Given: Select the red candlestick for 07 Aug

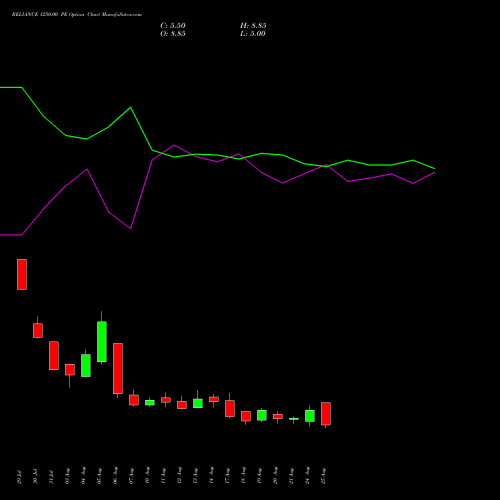Looking at the screenshot, I should click(134, 400).
